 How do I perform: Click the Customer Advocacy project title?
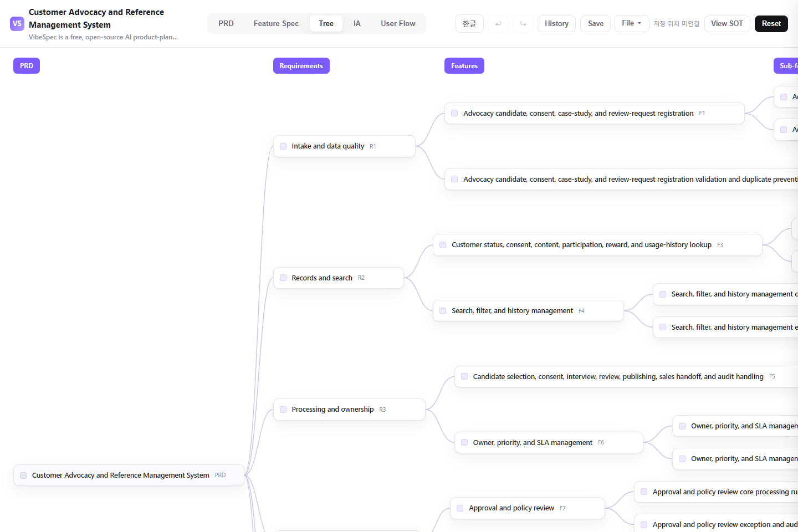[96, 18]
